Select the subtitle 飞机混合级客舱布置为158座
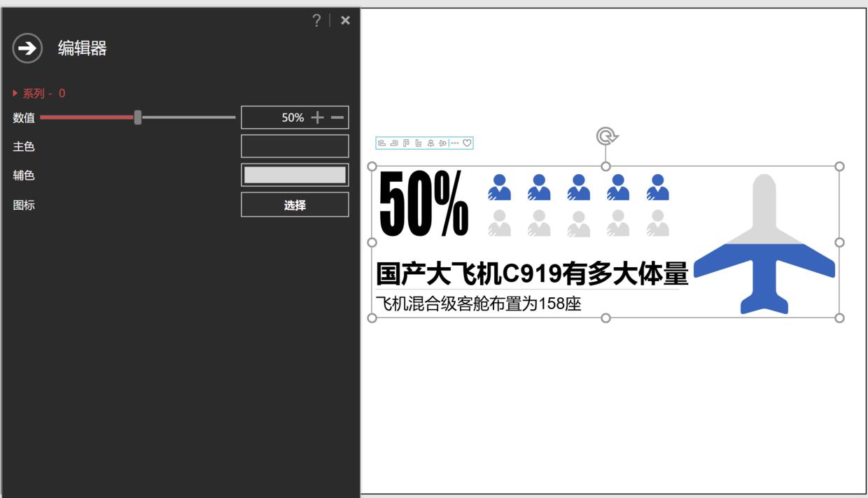The height and width of the screenshot is (498, 868). coord(479,304)
